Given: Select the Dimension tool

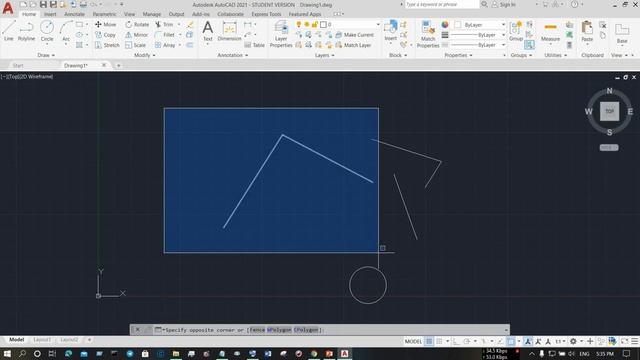Looking at the screenshot, I should coord(229,31).
